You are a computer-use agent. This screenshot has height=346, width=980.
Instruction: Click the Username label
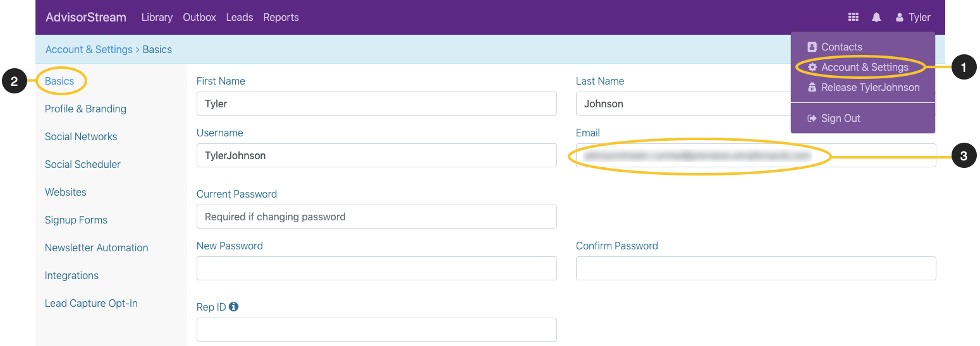point(220,133)
